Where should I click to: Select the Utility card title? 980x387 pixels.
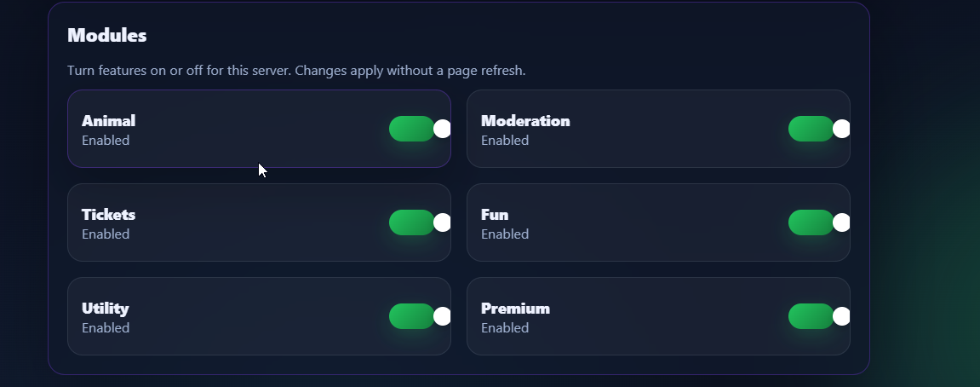pyautogui.click(x=106, y=309)
